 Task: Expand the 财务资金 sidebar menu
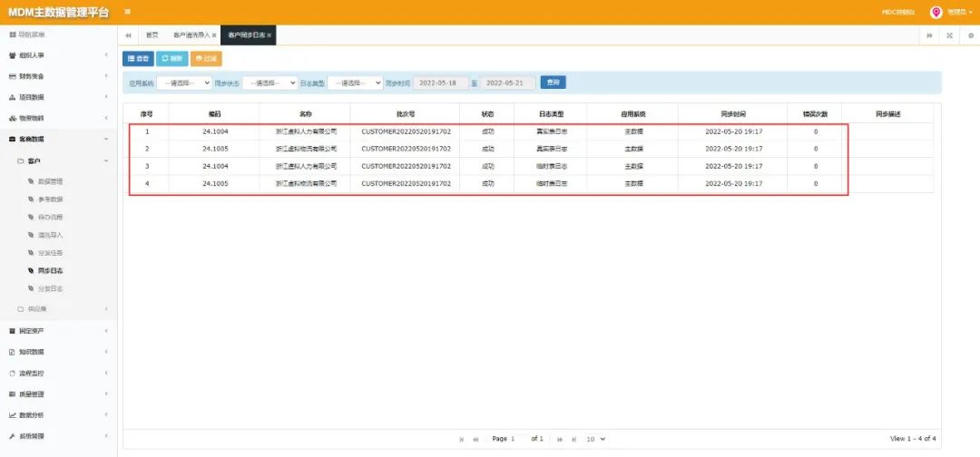pyautogui.click(x=59, y=76)
